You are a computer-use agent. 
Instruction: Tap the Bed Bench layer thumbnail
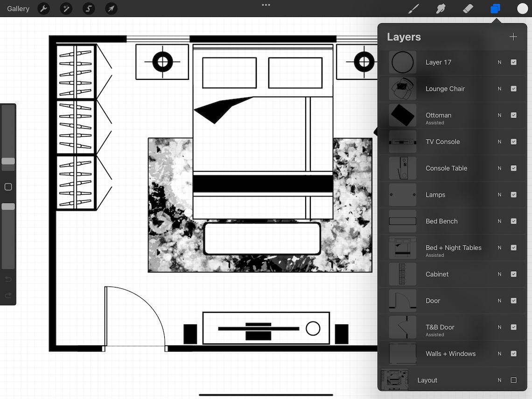click(x=402, y=221)
